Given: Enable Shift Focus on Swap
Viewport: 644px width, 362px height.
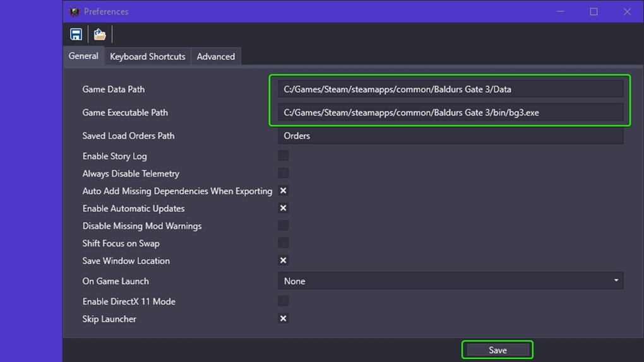Looking at the screenshot, I should pos(283,243).
